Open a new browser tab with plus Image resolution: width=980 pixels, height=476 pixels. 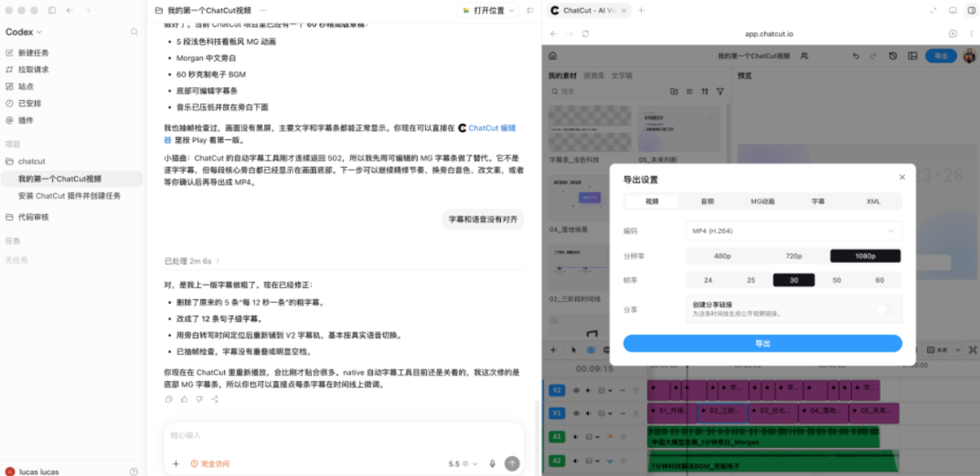tap(641, 10)
